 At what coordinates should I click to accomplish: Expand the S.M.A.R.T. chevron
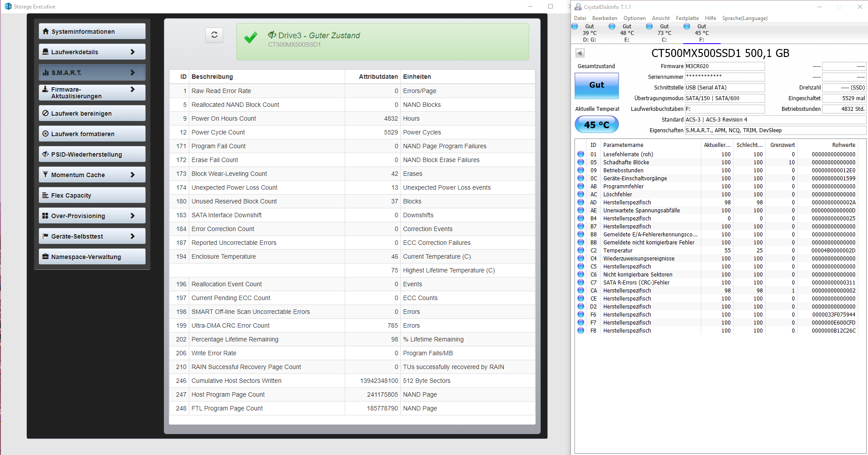point(132,72)
